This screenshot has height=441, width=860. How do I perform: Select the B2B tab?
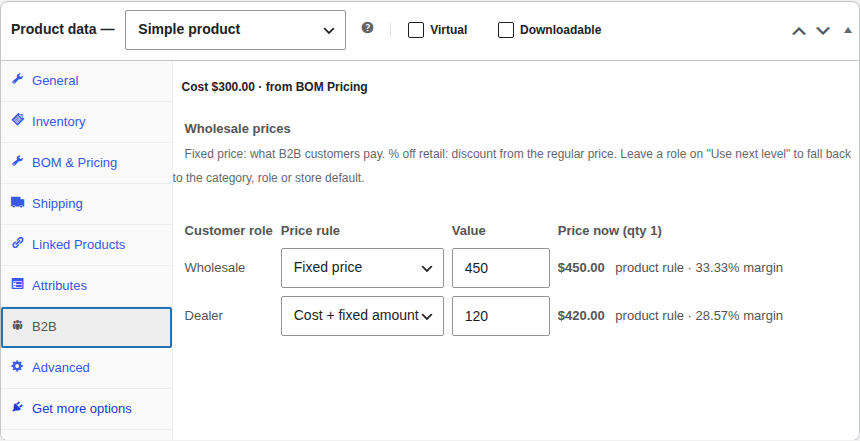(87, 327)
